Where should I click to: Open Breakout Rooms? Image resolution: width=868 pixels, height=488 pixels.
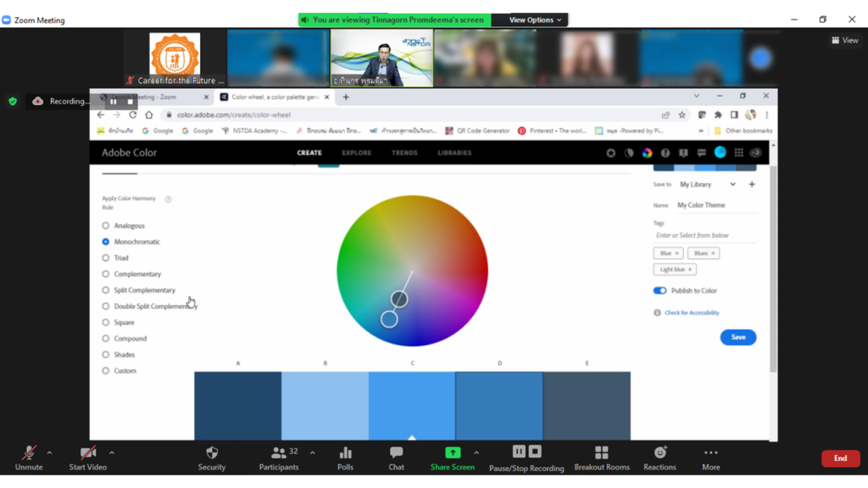click(x=602, y=458)
